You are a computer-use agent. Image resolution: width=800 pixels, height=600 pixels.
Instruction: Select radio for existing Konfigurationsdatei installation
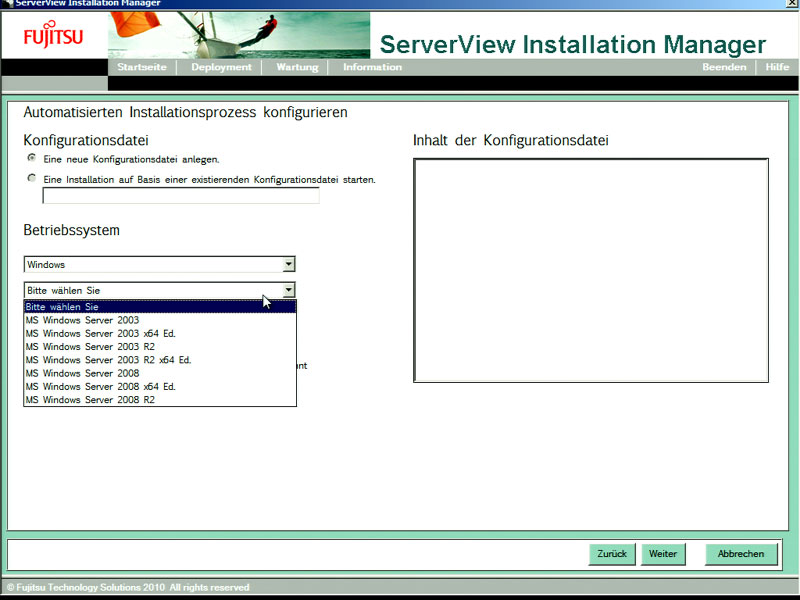[32, 178]
